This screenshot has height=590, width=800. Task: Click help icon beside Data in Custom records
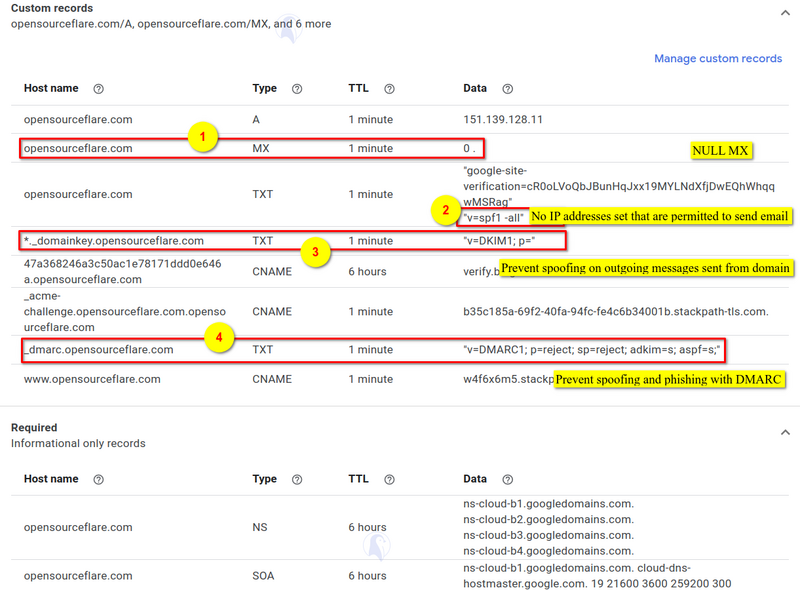[508, 89]
